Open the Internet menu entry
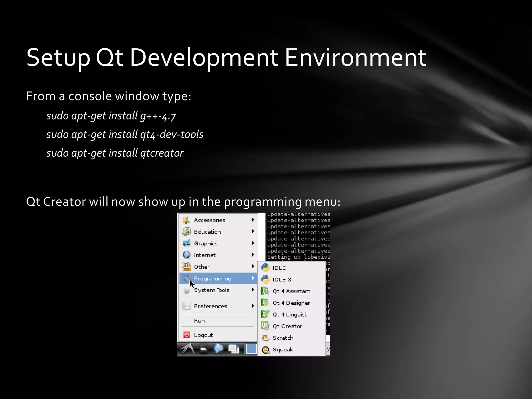 click(218, 255)
